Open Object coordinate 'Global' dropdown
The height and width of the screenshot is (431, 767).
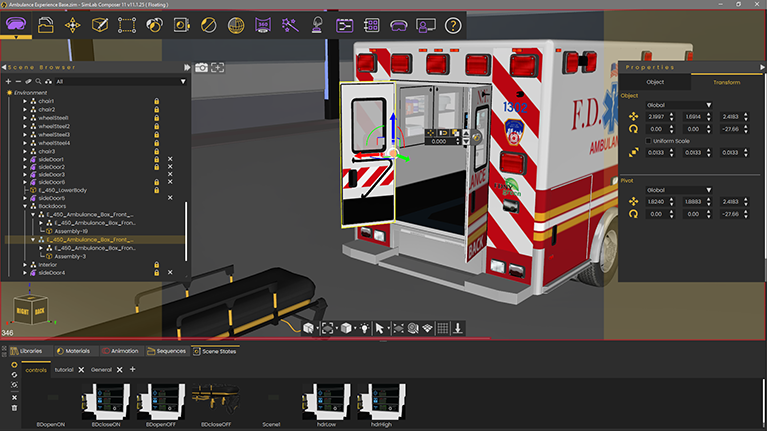[x=679, y=105]
